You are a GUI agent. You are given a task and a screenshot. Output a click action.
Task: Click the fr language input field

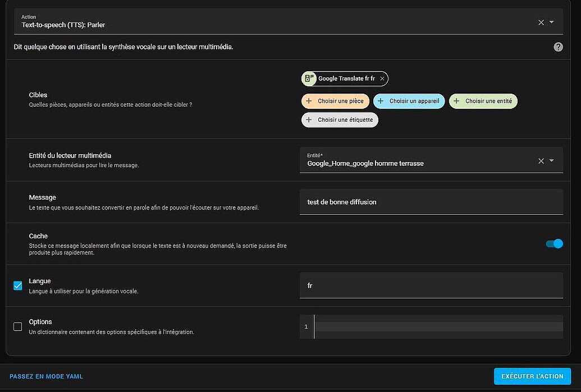[432, 285]
